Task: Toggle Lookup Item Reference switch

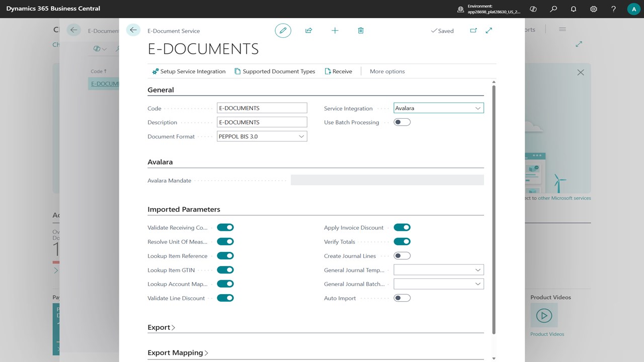Action: 225,256
